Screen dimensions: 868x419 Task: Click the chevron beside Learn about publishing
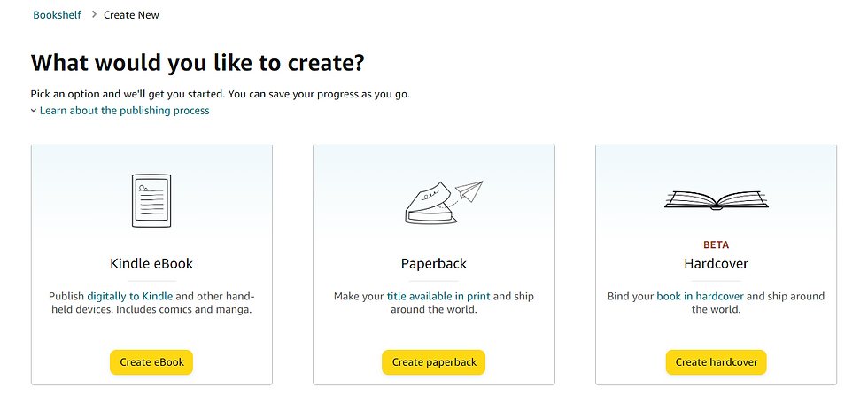(x=34, y=111)
